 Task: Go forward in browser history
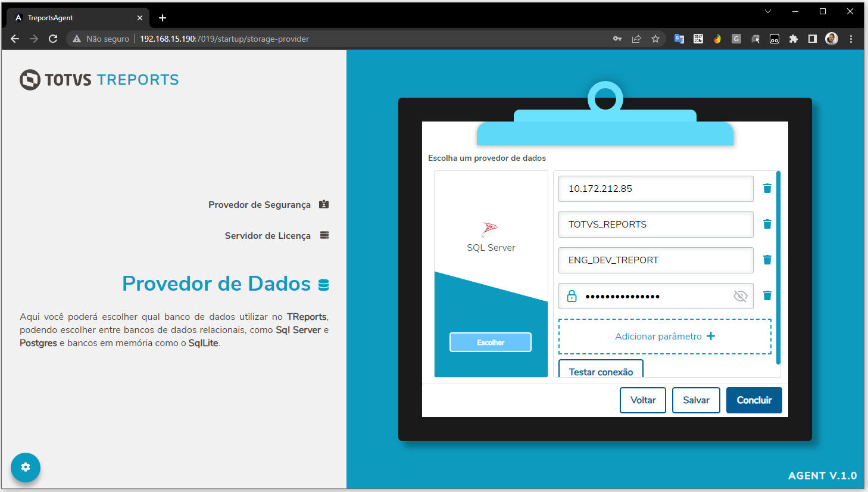(34, 39)
